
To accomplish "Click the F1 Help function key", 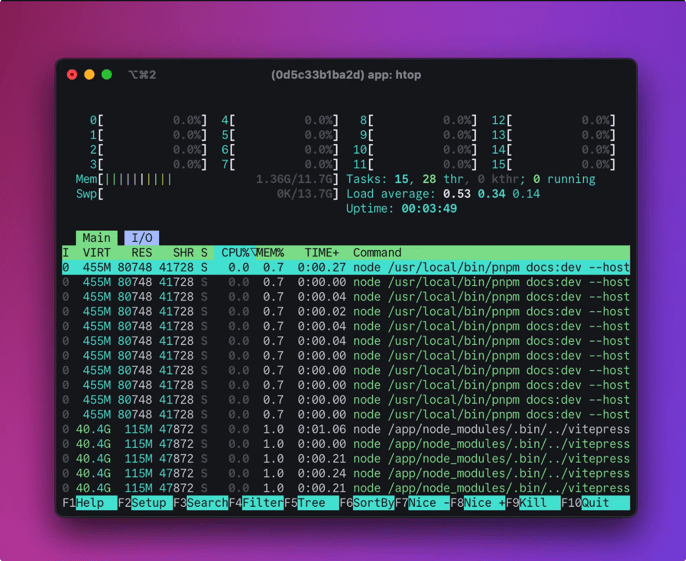I will pos(90,503).
